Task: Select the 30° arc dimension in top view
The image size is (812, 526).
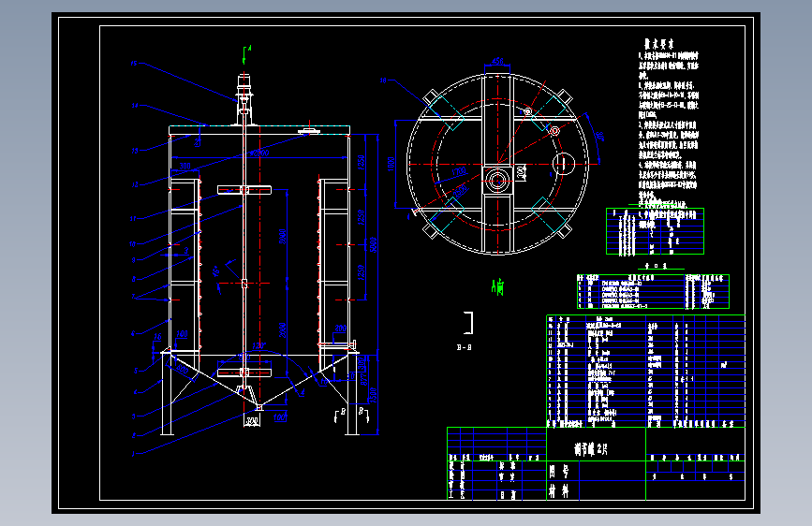Action: [599, 136]
